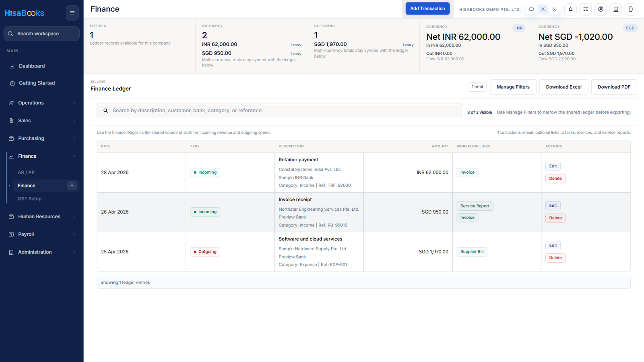Edit the Retainer payment entry
This screenshot has width=644, height=362.
coord(553,166)
